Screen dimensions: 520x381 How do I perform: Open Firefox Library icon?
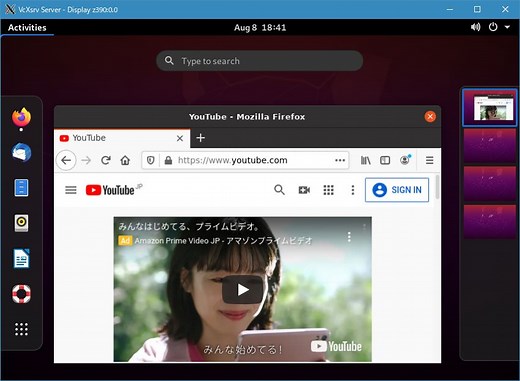366,160
